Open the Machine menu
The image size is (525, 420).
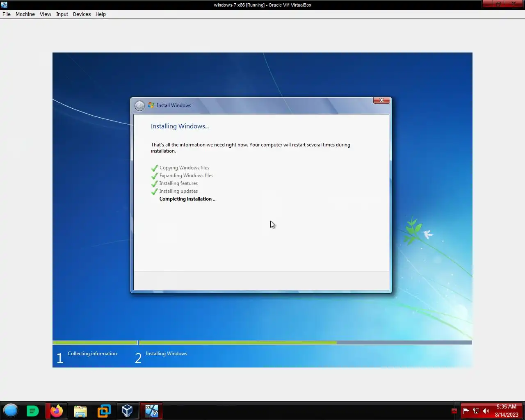[25, 14]
